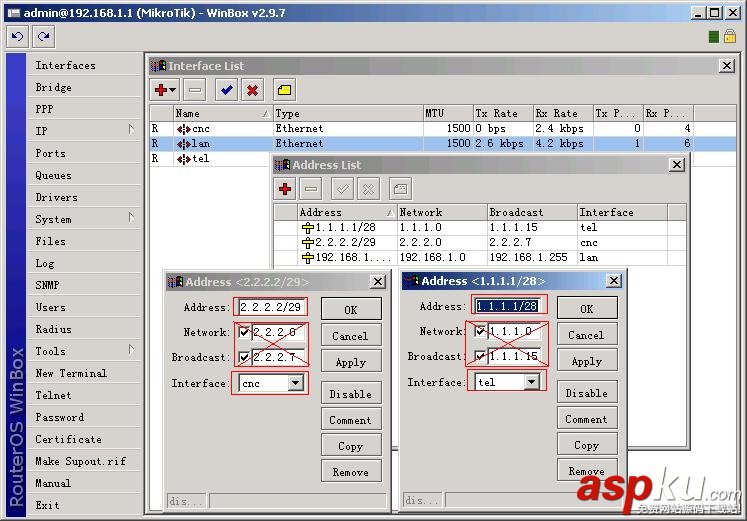Click the comment icon in Address List toolbar
The height and width of the screenshot is (521, 747).
tap(400, 189)
